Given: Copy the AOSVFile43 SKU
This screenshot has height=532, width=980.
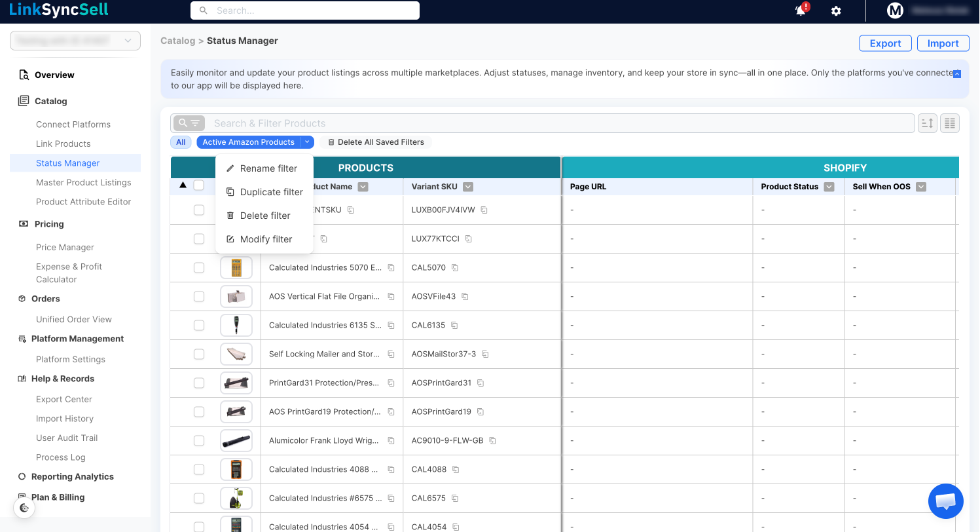Looking at the screenshot, I should click(465, 297).
